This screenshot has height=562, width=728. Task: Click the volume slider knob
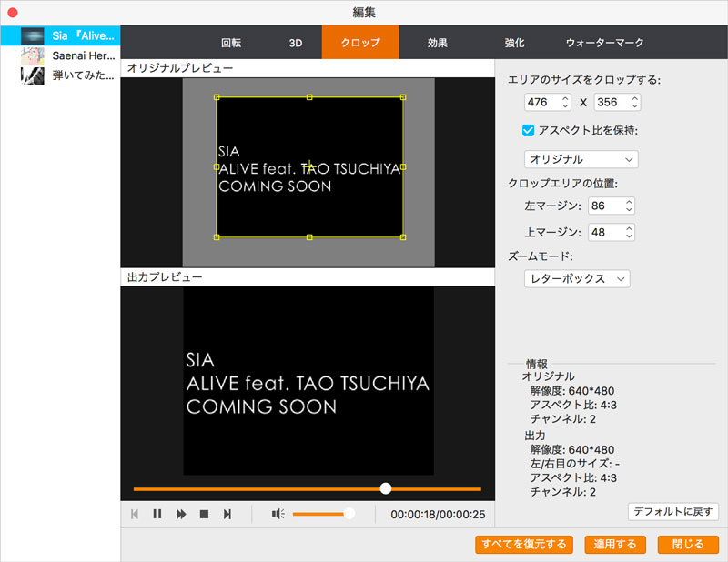tap(349, 513)
